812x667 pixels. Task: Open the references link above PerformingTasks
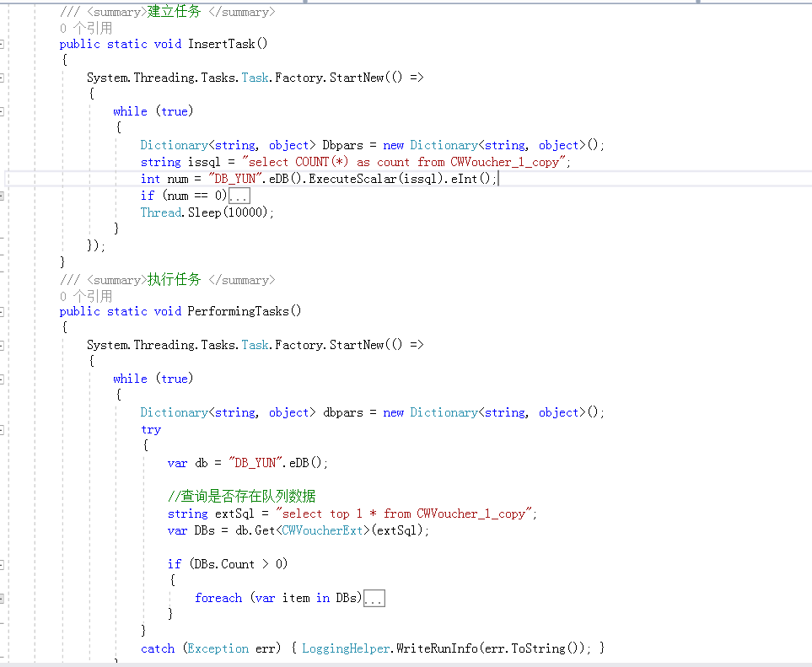(86, 296)
